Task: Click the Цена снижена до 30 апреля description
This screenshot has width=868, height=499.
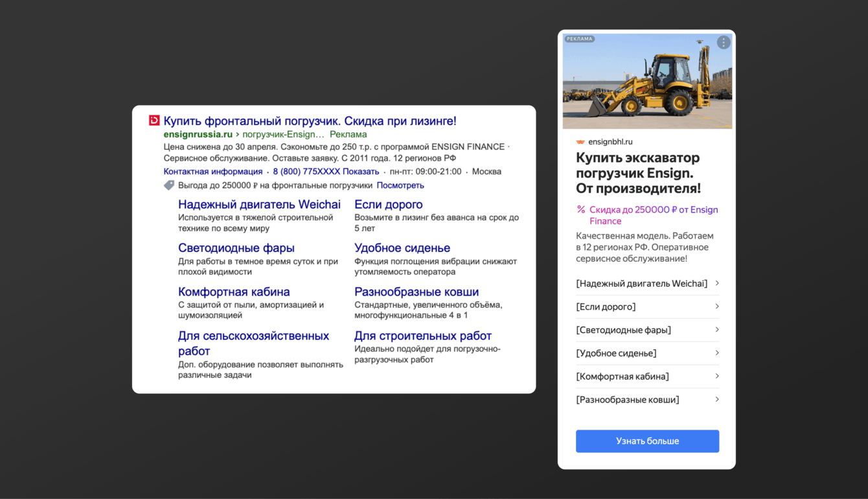Action: 336,152
